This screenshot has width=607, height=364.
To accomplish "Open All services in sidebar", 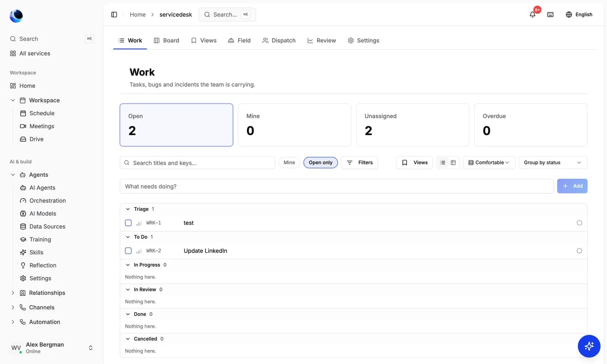I will [30, 53].
